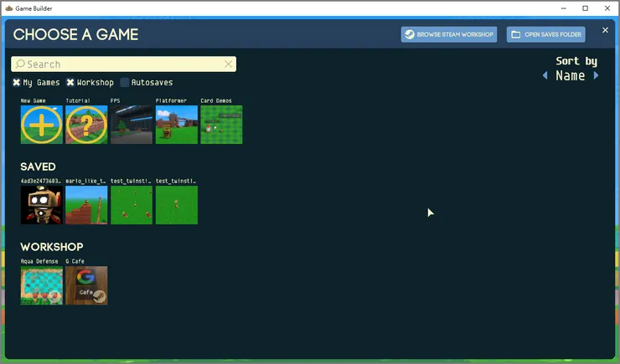Close the Choose a Game dialog
620x364 pixels.
click(x=605, y=30)
